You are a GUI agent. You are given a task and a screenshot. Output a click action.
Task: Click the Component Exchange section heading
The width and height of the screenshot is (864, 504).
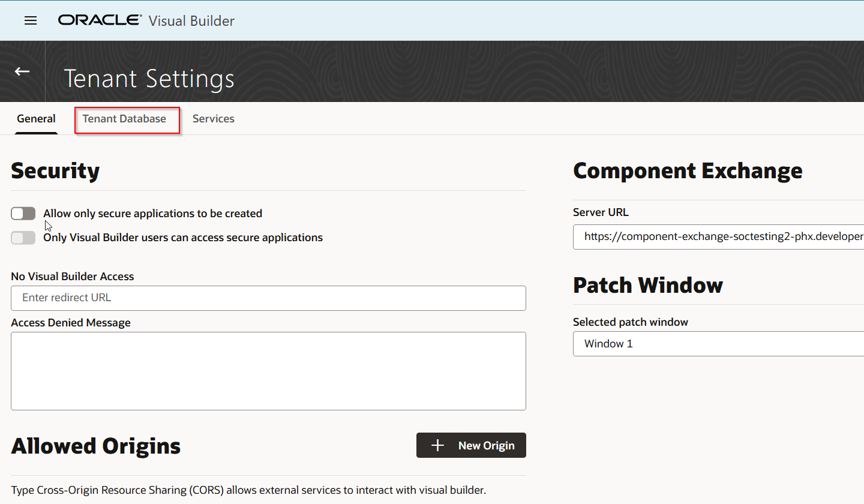click(688, 170)
